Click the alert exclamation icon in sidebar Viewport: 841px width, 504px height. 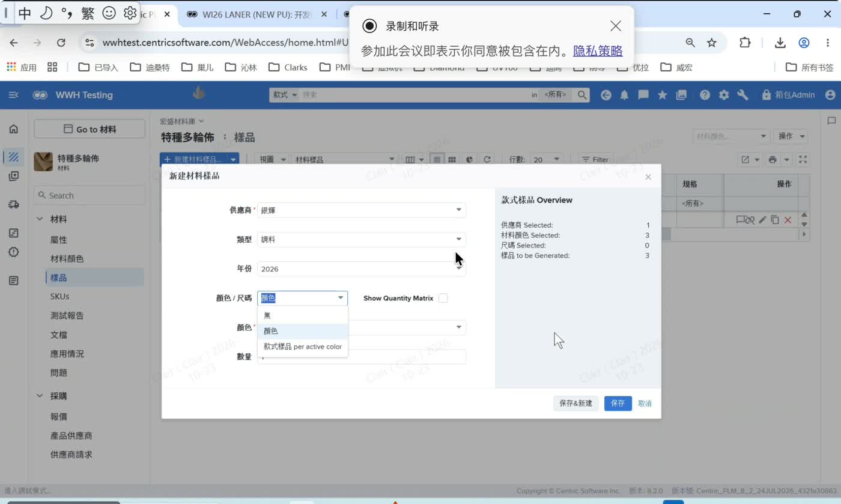[13, 252]
